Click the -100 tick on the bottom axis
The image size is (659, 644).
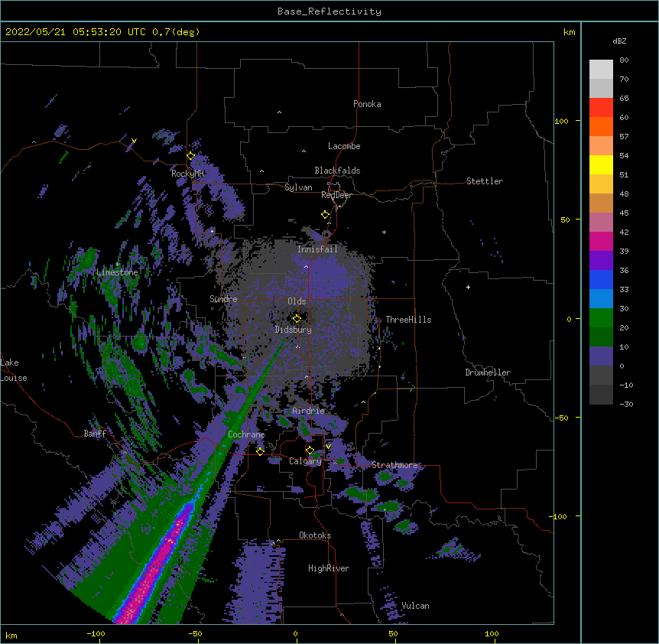click(96, 633)
